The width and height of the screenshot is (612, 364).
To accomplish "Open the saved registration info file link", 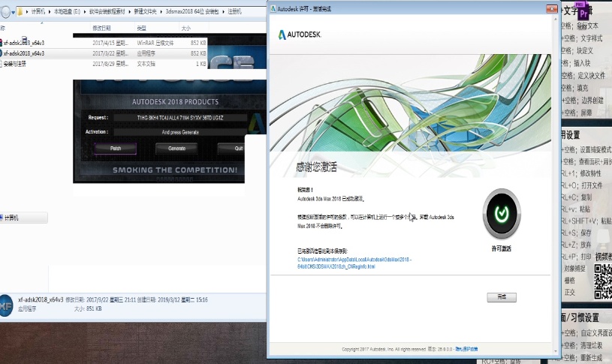I will 354,263.
